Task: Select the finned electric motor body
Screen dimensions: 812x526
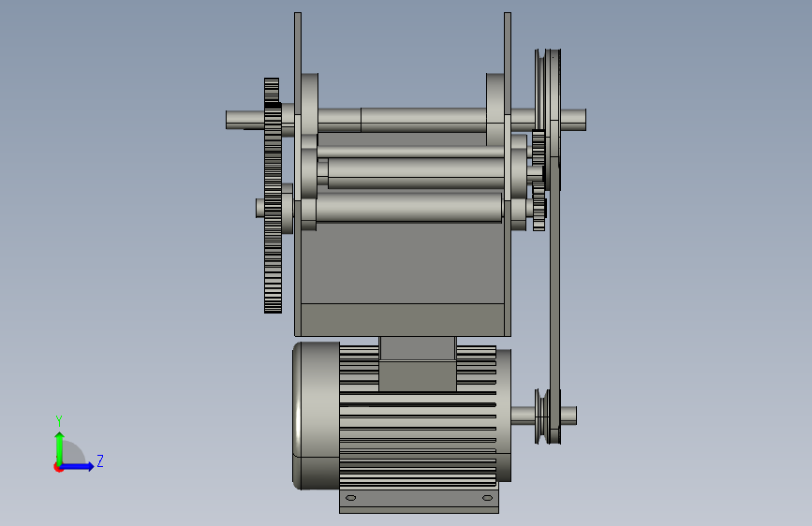Action: click(x=419, y=440)
